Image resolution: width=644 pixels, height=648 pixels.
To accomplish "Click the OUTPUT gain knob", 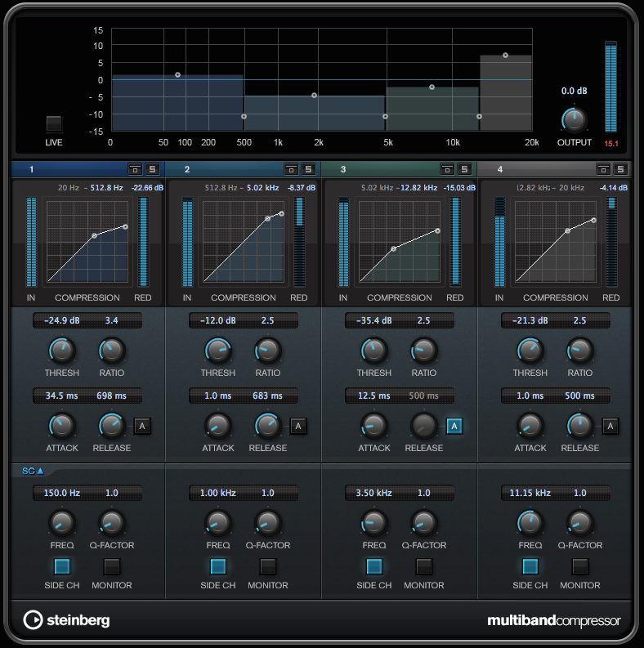I will (575, 120).
